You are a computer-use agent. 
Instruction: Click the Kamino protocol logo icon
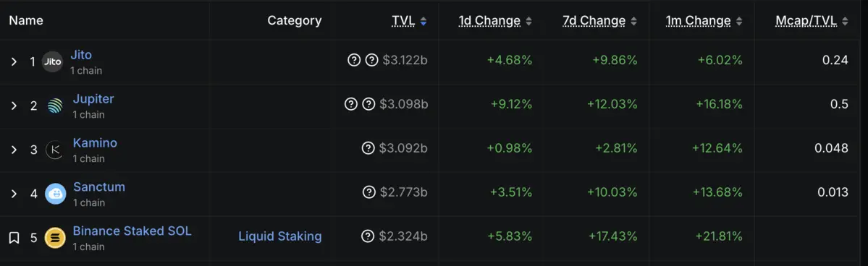click(55, 150)
